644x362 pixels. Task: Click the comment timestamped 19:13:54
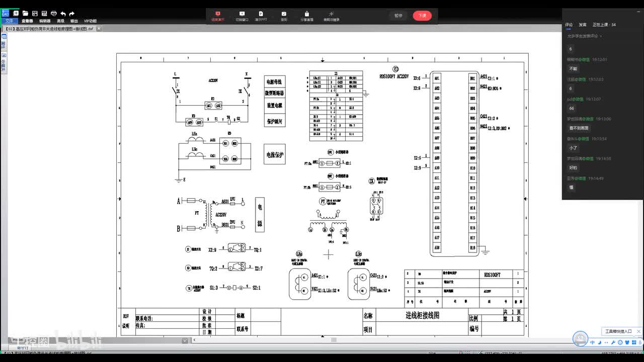pos(587,139)
